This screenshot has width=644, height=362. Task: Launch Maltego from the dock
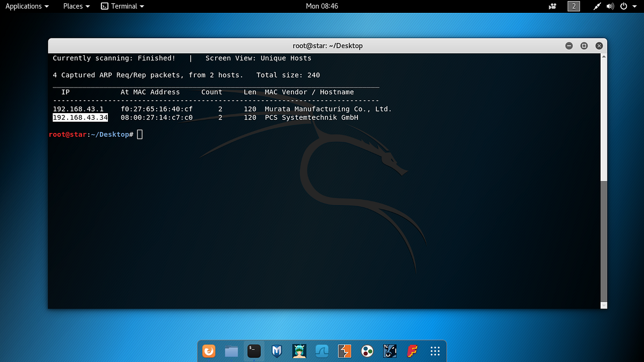pos(367,351)
